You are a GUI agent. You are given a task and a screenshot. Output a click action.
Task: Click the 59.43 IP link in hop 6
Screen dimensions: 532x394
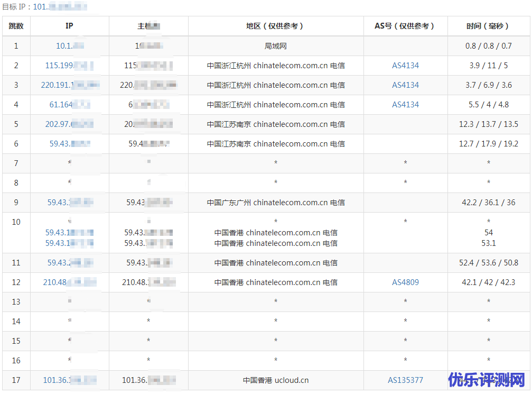69,144
